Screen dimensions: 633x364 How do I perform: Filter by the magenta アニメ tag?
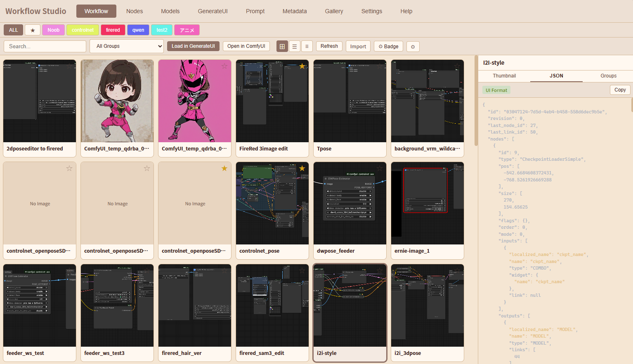pyautogui.click(x=187, y=30)
